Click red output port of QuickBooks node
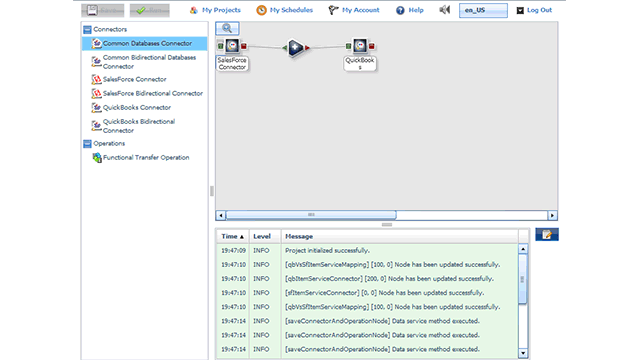Screen dimensions: 640x360 point(371,46)
